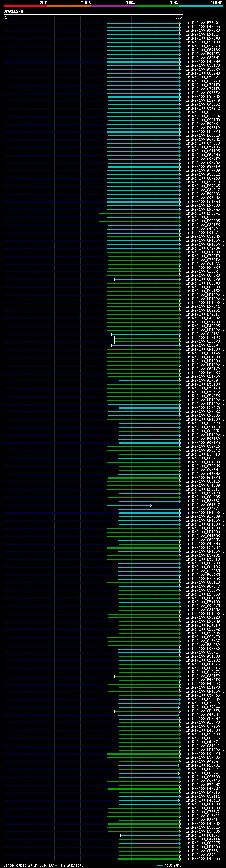Click the UniRef100_B4DUN2 label
The image size is (226, 868).
pyautogui.click(x=203, y=318)
